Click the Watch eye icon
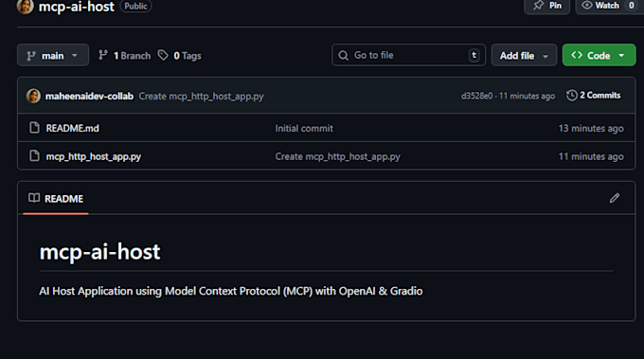Image resolution: width=644 pixels, height=359 pixels. coord(587,6)
